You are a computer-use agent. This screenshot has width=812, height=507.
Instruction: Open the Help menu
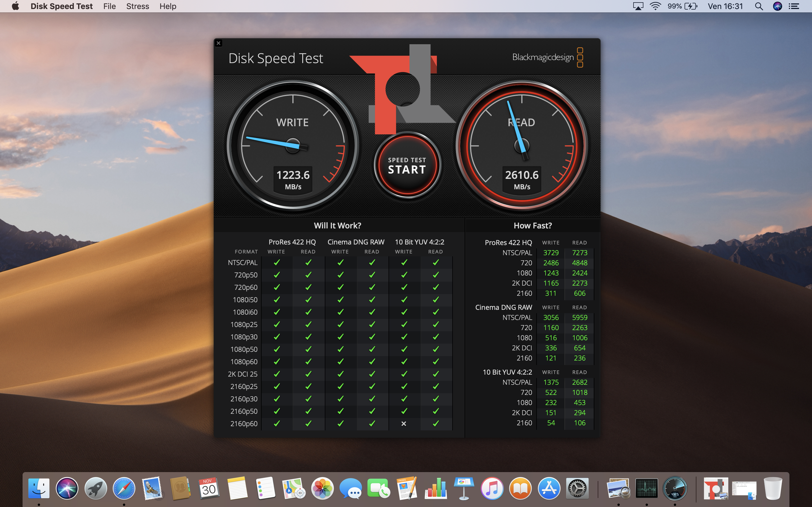coord(168,6)
